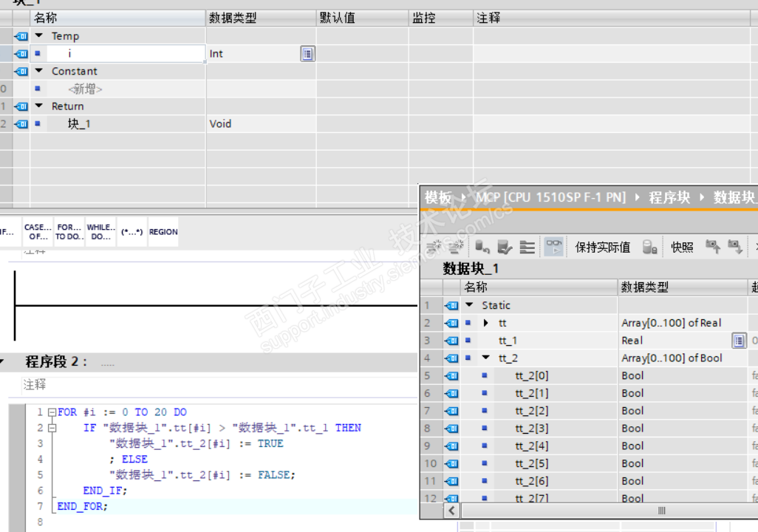
Task: Click the Temp row tag icon
Action: (21, 35)
